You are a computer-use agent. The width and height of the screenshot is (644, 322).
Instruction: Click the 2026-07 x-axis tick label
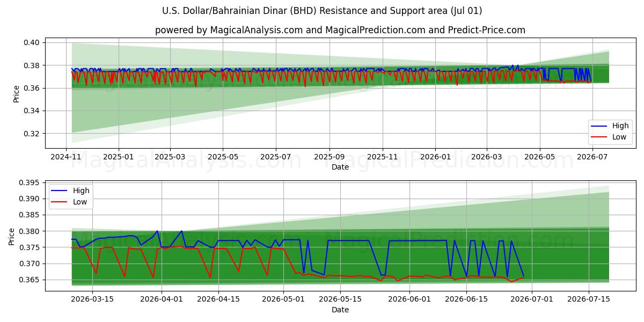click(592, 157)
